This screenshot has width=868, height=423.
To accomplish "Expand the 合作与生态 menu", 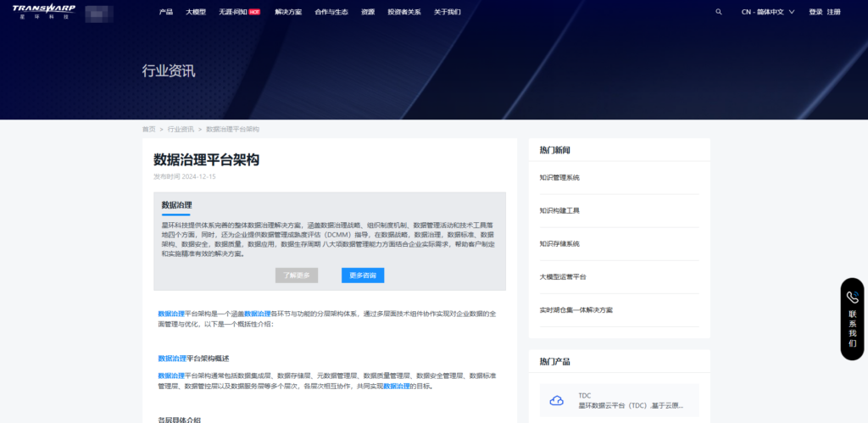I will 331,12.
